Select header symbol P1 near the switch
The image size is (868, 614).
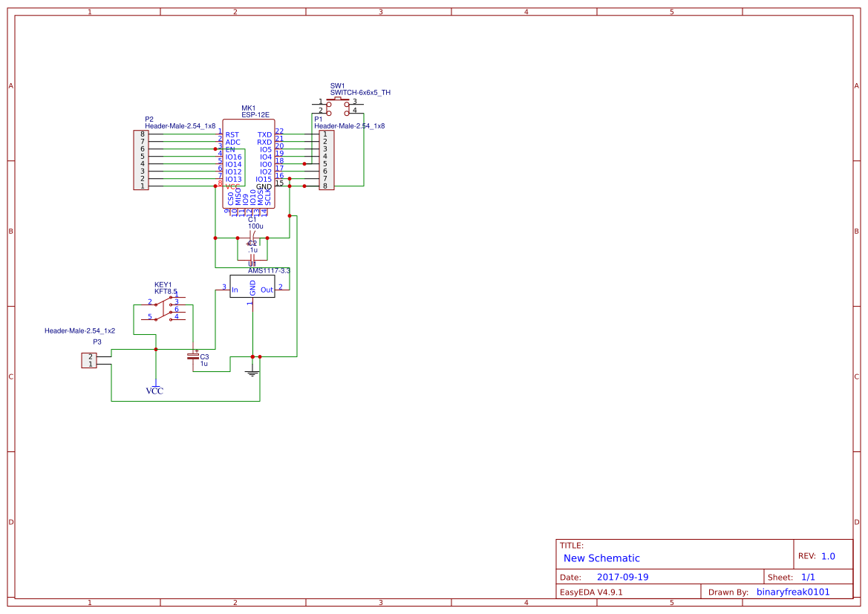327,158
